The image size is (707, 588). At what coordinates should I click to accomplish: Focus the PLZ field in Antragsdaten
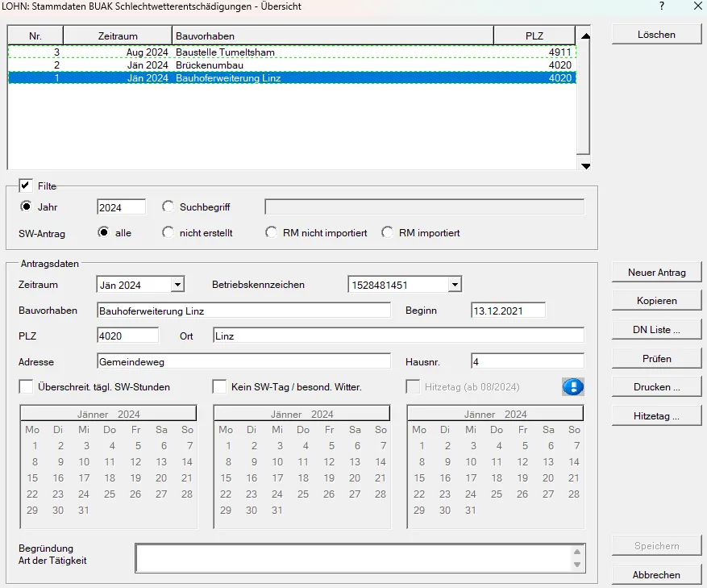coord(127,336)
